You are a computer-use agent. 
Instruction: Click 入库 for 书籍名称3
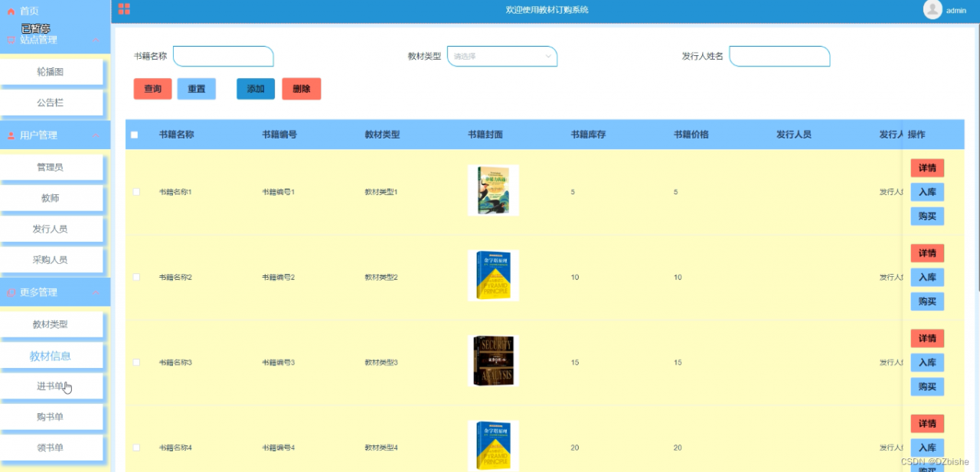click(927, 363)
